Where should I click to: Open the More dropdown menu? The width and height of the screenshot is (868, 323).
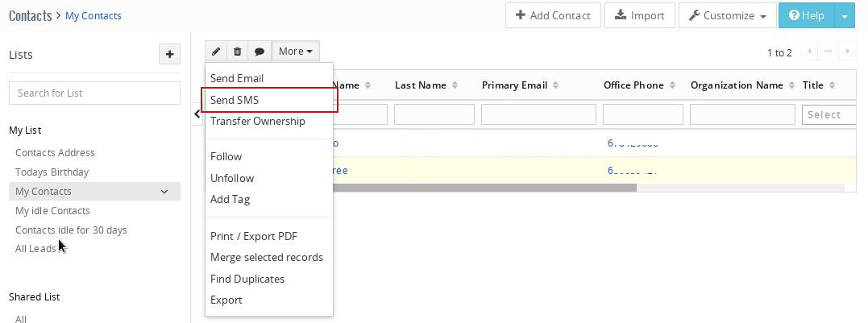point(295,52)
